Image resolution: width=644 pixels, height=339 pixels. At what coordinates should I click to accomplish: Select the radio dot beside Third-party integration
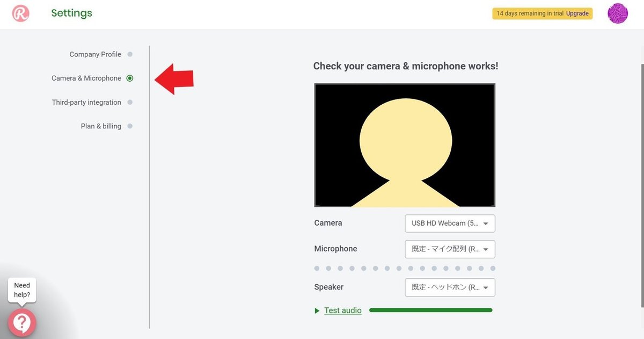pyautogui.click(x=130, y=102)
